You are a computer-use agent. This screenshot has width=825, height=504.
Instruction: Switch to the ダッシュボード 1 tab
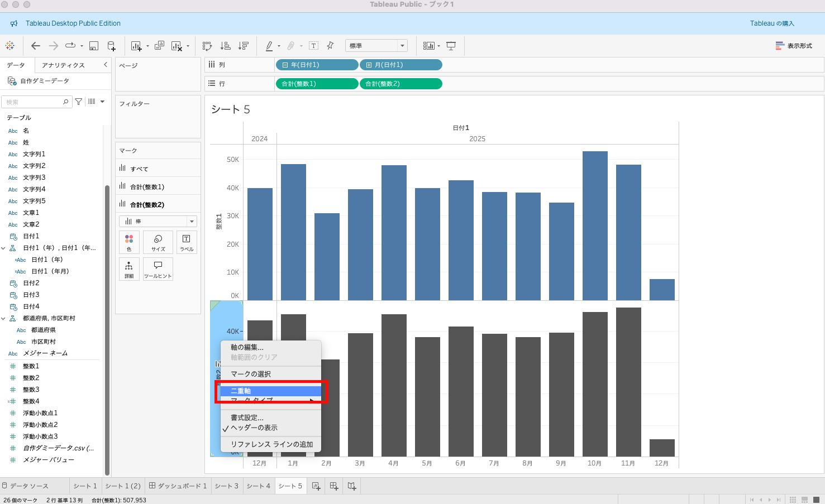tap(178, 486)
